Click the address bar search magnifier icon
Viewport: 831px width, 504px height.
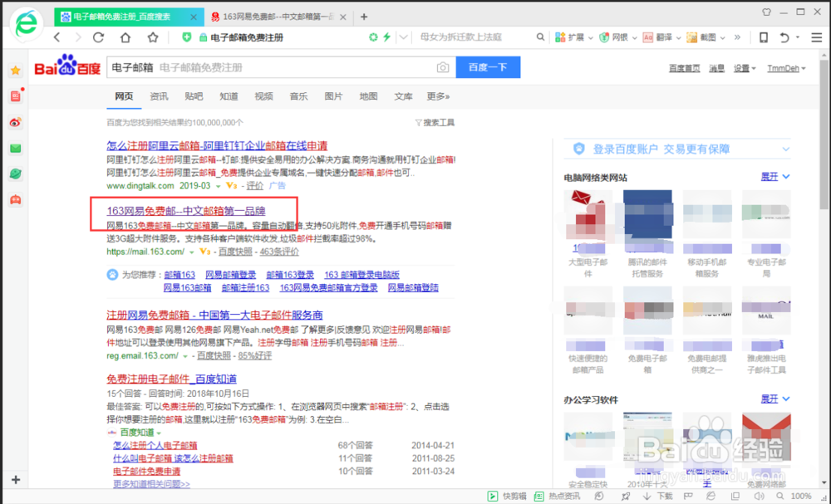[x=540, y=37]
